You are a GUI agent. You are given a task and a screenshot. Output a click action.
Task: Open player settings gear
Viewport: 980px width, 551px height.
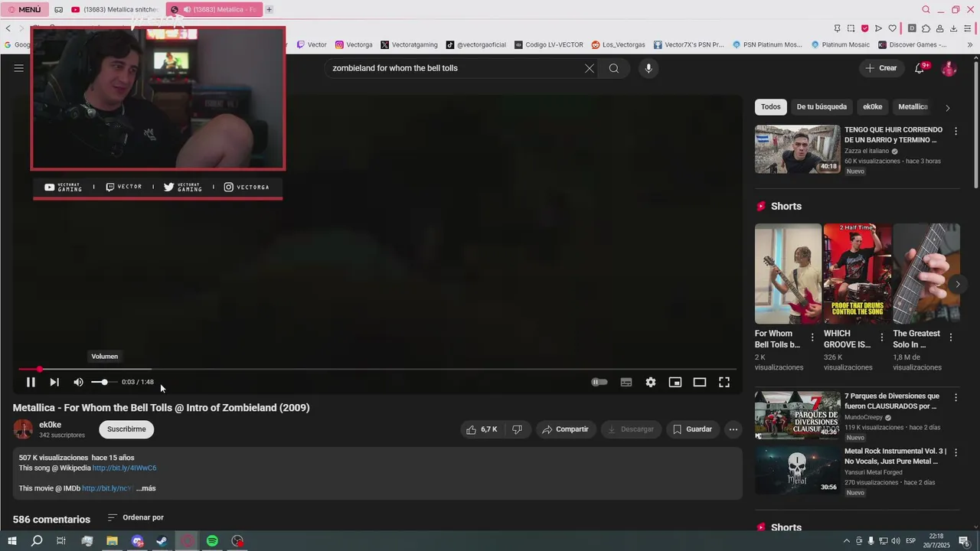[x=651, y=382]
